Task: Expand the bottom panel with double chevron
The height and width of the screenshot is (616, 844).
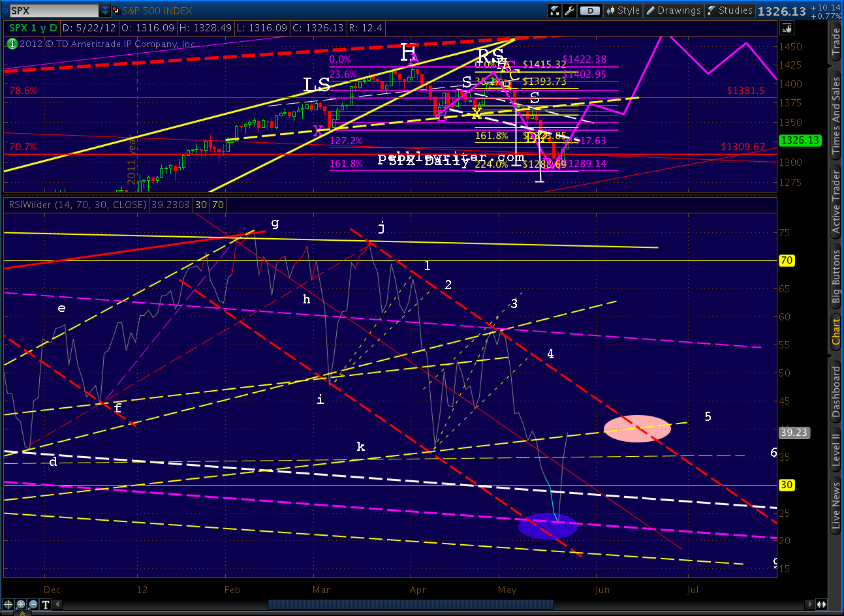Action: (22, 612)
